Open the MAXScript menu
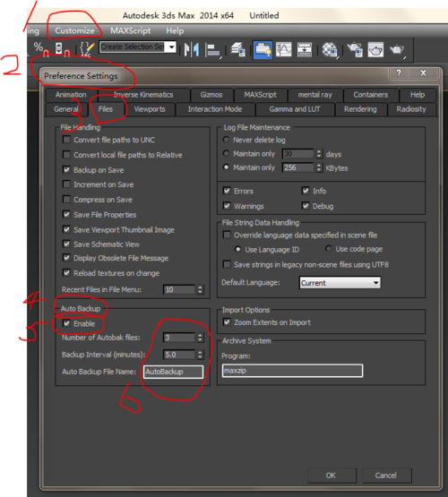The image size is (448, 497). coord(130,30)
